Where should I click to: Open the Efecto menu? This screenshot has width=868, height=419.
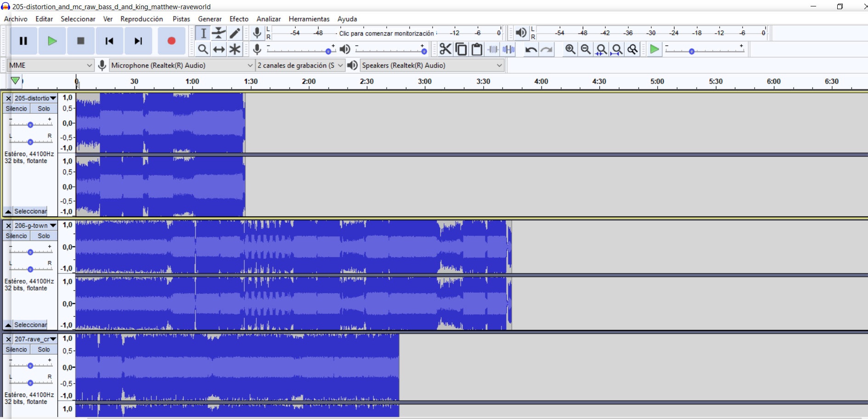click(x=239, y=19)
